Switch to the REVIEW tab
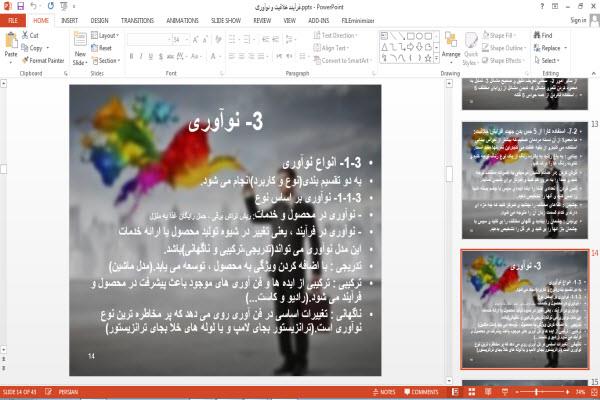The height and width of the screenshot is (400, 600). tap(262, 20)
